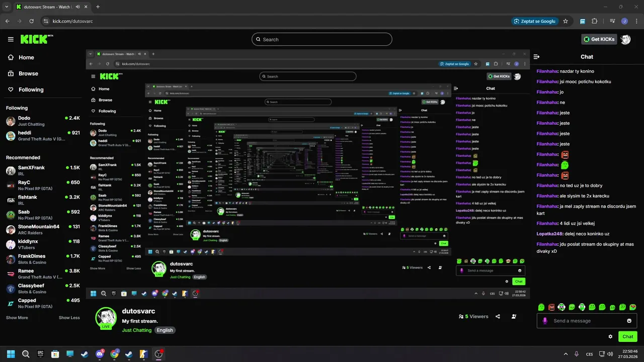The height and width of the screenshot is (362, 644).
Task: Open the Dodo channel in Following
Action: tap(43, 121)
